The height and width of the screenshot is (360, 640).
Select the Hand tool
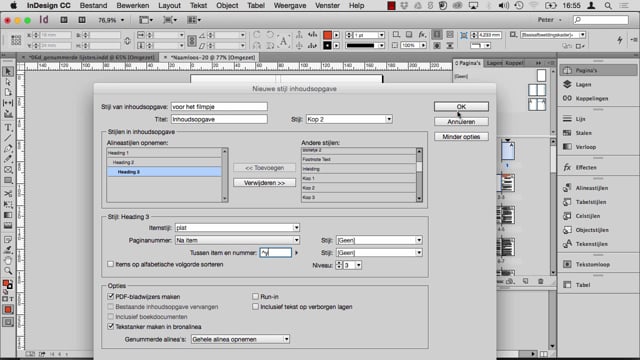coord(8,260)
